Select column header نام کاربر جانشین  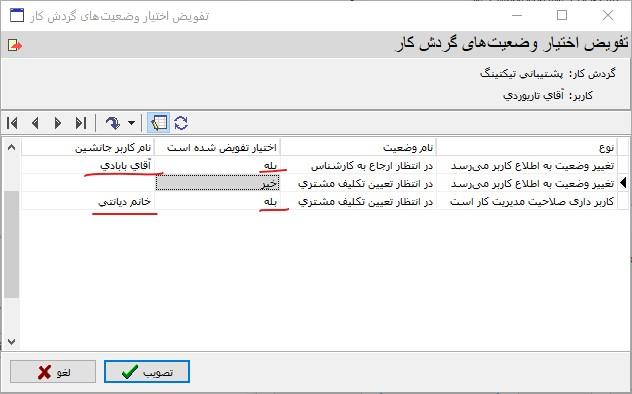88,147
